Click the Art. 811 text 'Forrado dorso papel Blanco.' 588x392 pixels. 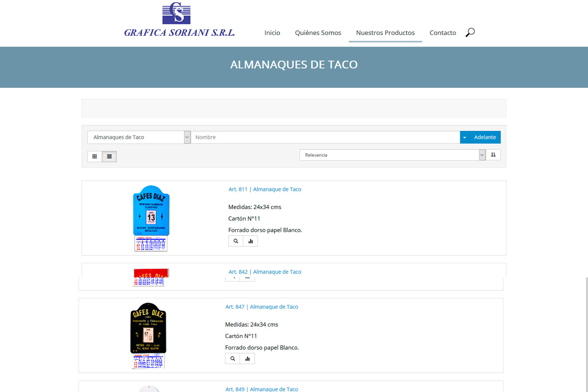point(265,230)
